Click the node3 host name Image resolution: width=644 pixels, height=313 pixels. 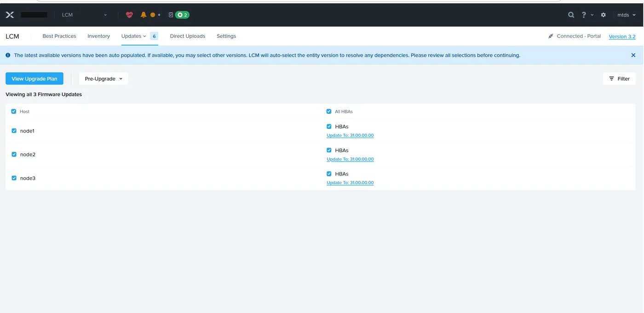click(x=28, y=178)
